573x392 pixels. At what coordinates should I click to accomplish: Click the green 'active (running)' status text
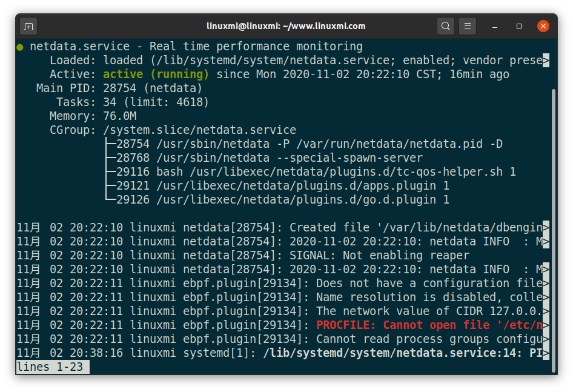coord(156,75)
